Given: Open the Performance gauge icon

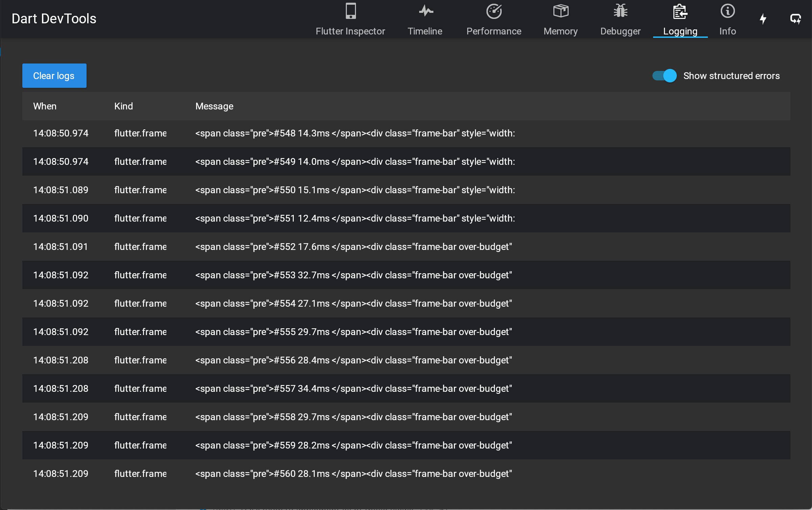Looking at the screenshot, I should [x=494, y=11].
